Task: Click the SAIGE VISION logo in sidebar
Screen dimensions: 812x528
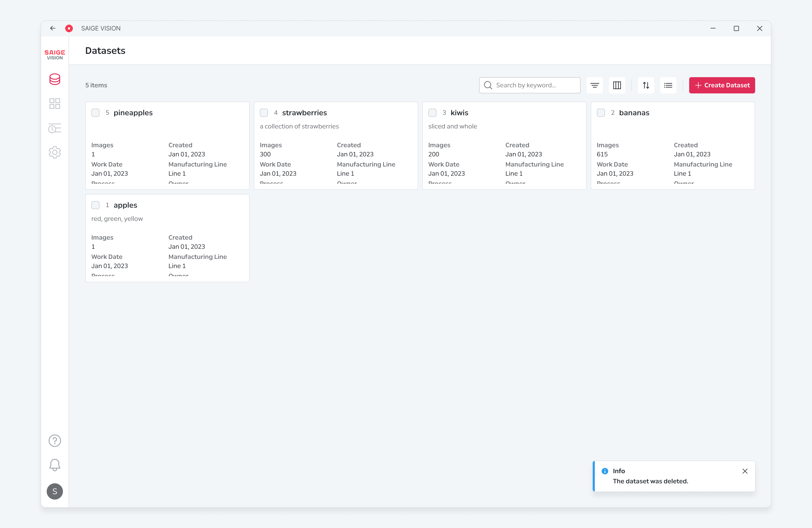Action: click(x=55, y=55)
